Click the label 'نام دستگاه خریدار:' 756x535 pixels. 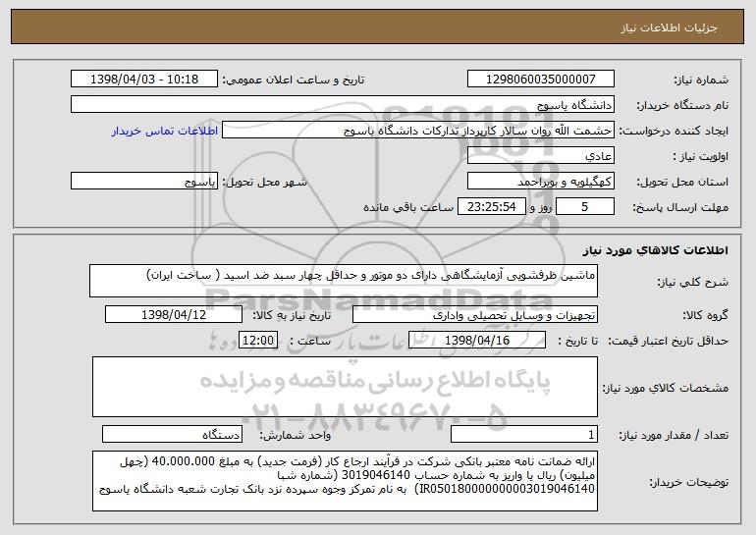(683, 106)
